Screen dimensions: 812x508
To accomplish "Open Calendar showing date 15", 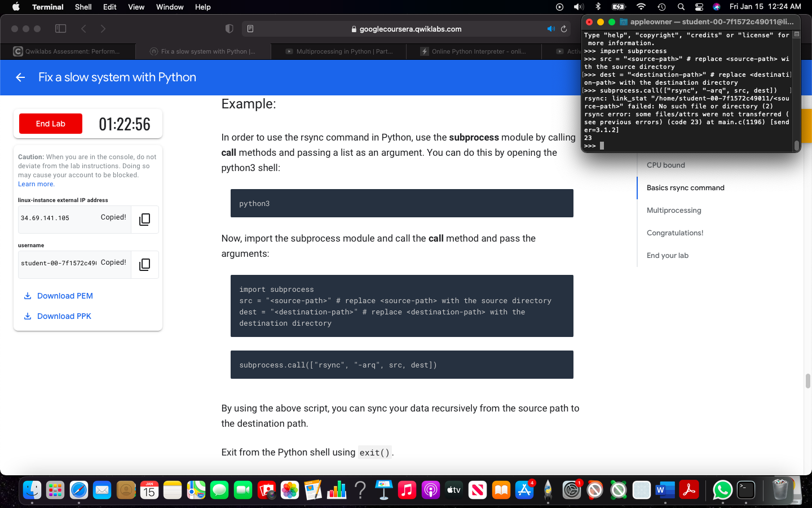I will point(149,490).
